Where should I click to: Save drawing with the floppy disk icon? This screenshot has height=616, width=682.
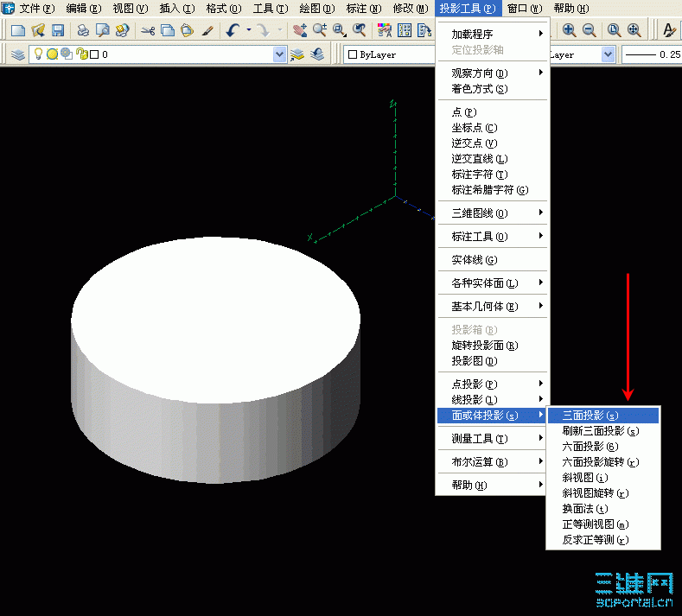(x=58, y=30)
